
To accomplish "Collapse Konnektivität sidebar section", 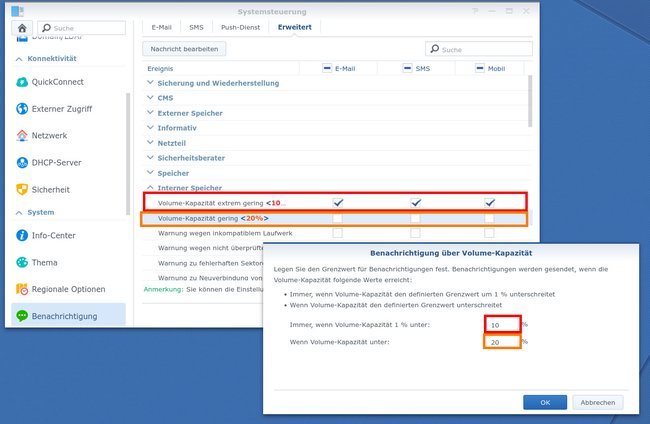I will click(19, 59).
